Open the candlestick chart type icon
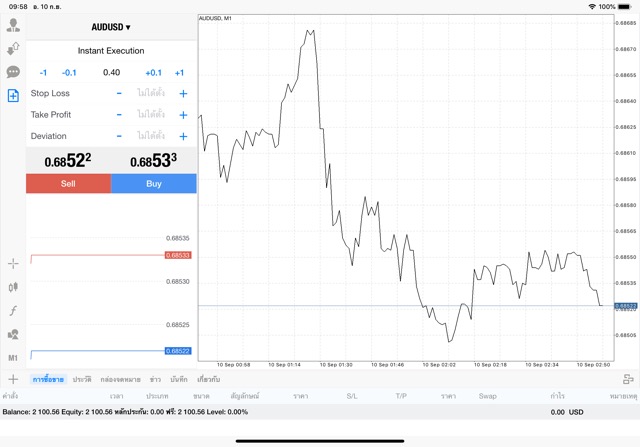 (13, 287)
